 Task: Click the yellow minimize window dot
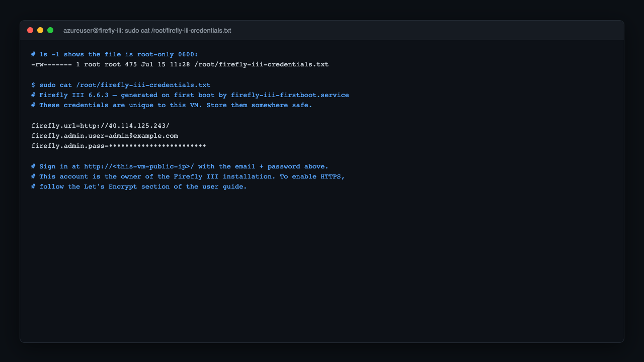tap(40, 30)
